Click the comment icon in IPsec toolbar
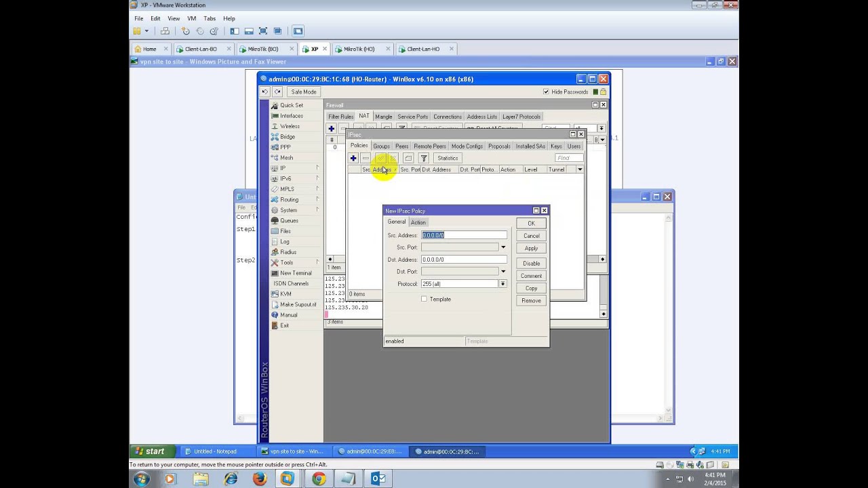 408,158
